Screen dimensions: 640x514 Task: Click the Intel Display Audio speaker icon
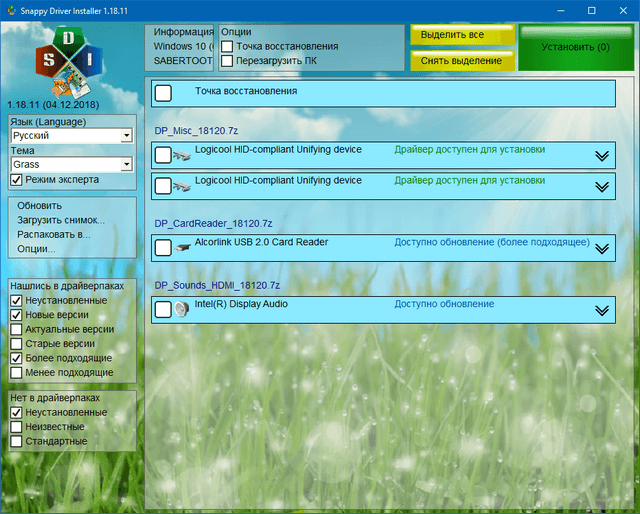183,310
